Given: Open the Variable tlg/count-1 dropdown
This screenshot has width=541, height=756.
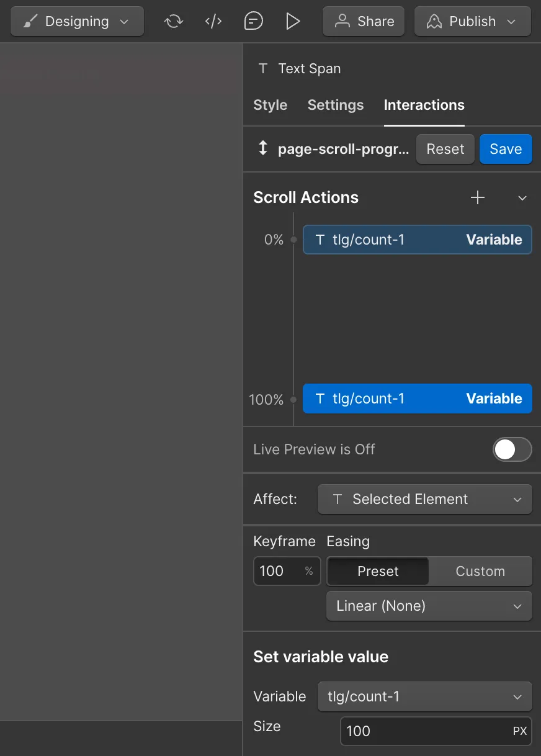Looking at the screenshot, I should [425, 696].
